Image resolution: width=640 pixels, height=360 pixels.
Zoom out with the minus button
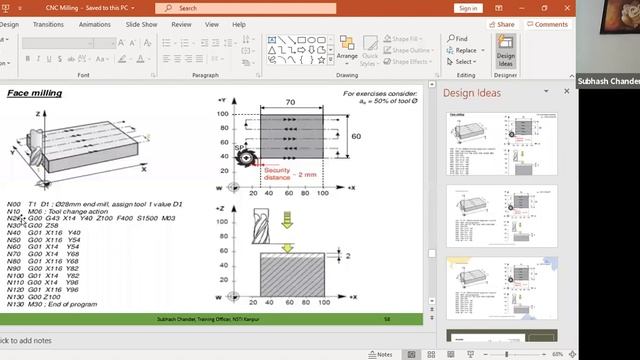click(485, 354)
